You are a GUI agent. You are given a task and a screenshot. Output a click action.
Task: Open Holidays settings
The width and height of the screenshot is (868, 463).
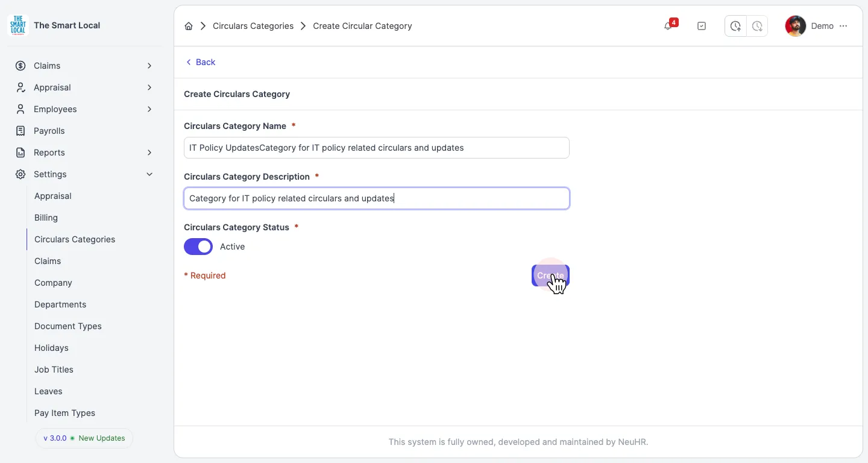pos(51,348)
